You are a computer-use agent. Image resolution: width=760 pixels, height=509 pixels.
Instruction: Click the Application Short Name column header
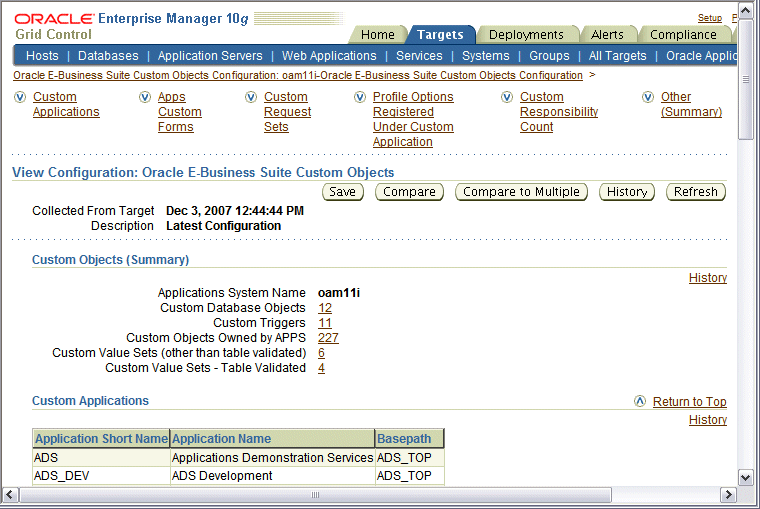click(x=101, y=439)
